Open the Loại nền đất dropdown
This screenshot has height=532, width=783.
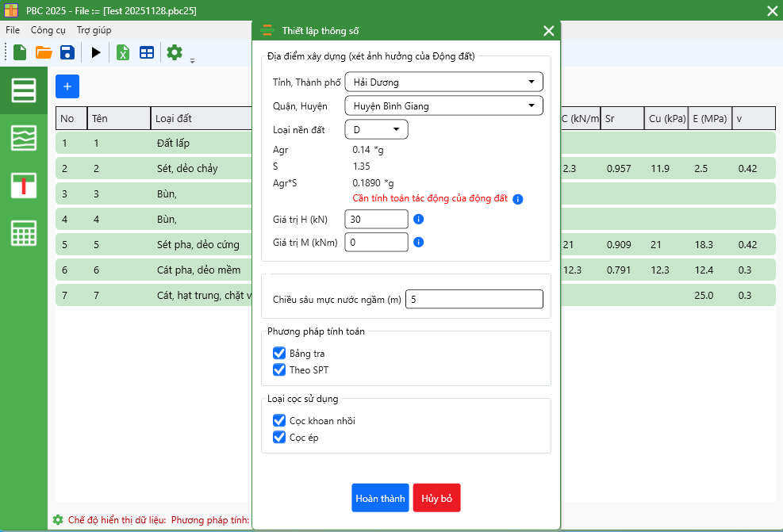(376, 129)
